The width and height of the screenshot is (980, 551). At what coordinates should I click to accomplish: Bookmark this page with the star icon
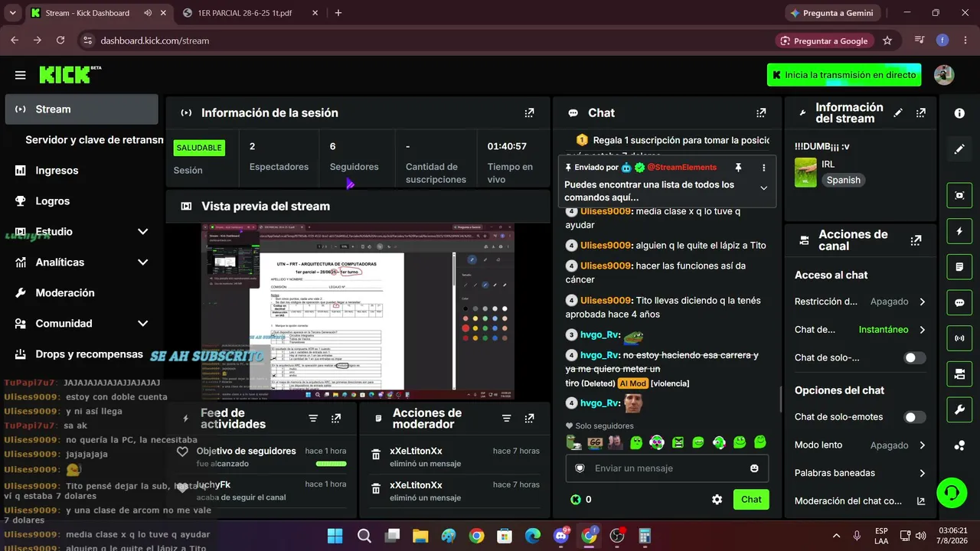point(887,41)
